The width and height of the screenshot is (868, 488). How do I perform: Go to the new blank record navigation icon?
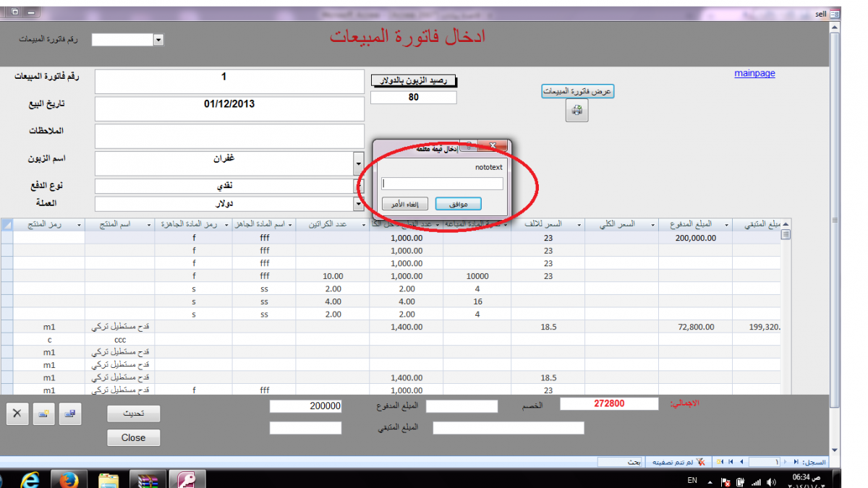719,461
